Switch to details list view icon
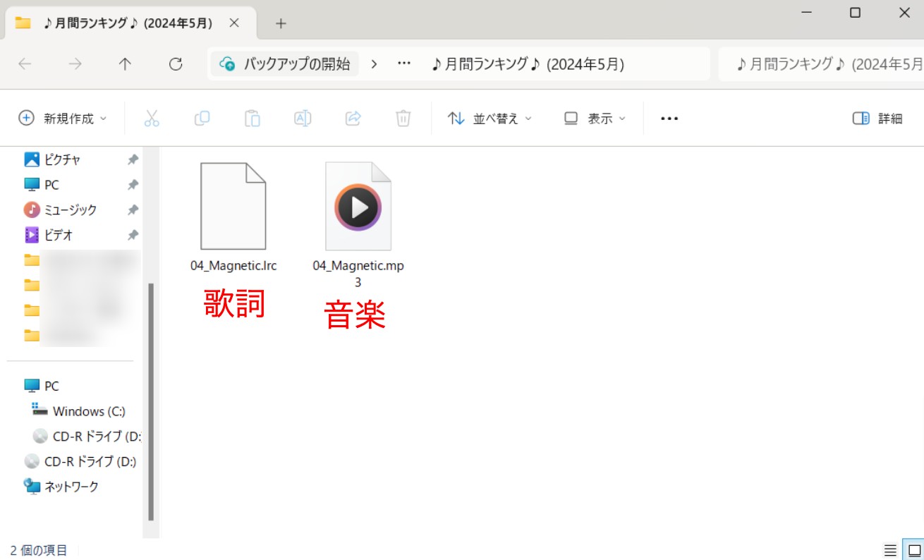Screen dimensions: 924x560 tap(891, 550)
